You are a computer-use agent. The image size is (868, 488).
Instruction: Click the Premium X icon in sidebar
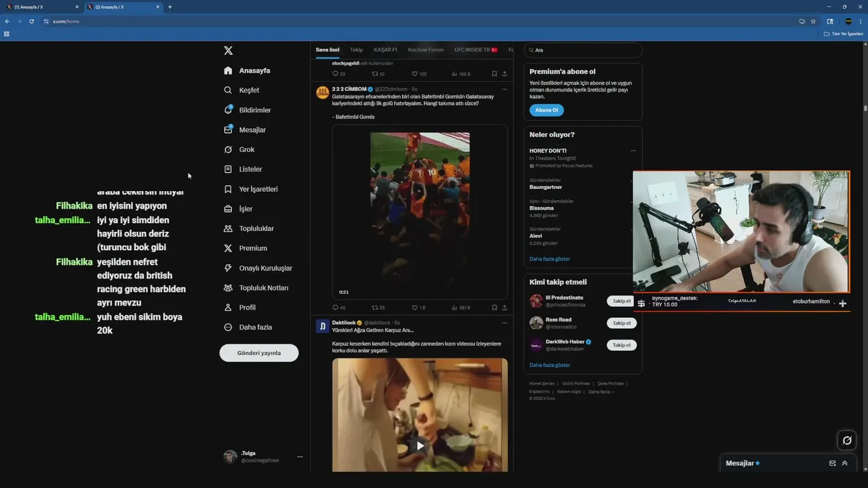click(228, 248)
